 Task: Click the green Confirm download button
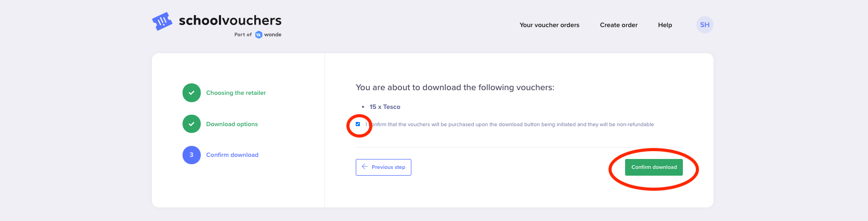654,167
